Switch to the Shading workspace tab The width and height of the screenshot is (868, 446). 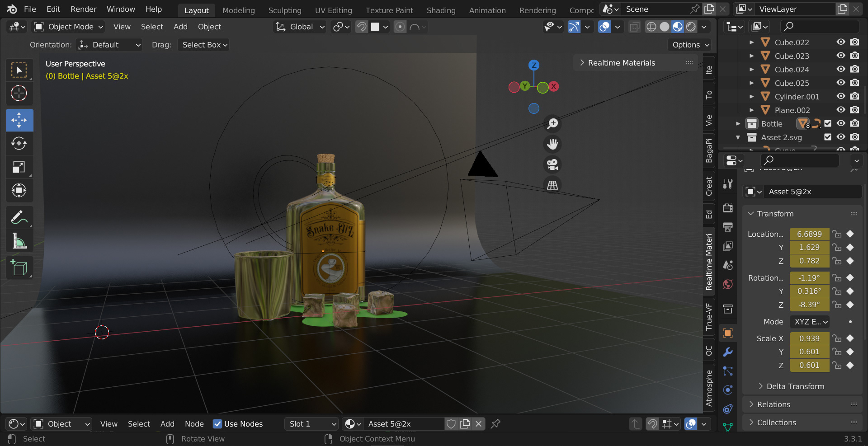click(x=441, y=10)
